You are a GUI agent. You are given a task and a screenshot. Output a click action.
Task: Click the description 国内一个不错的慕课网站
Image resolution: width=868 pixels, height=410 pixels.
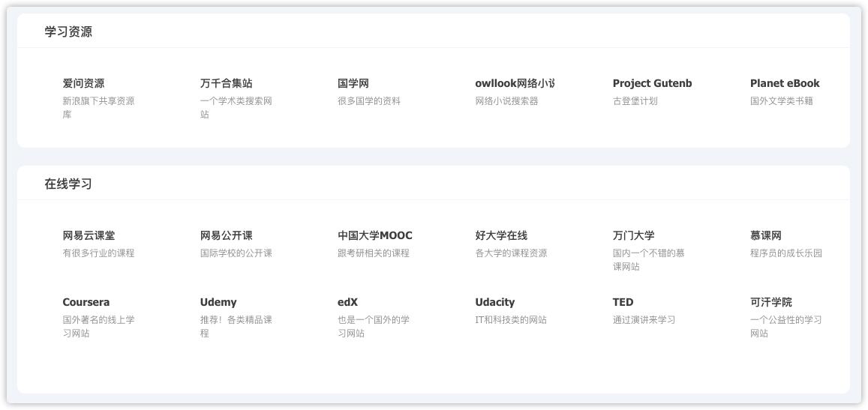click(x=649, y=260)
